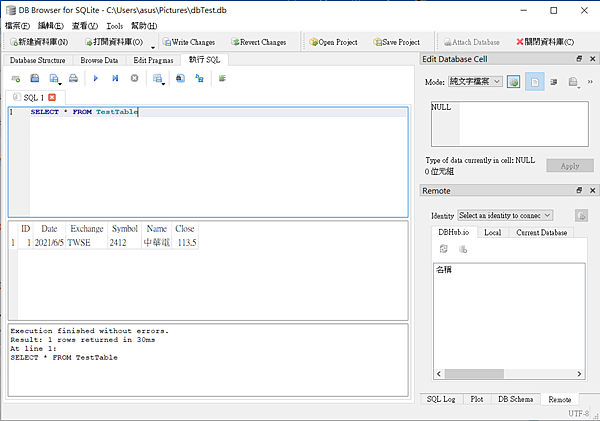Viewport: 600px width, 421px height.
Task: Open a new SQL tab
Action: tap(16, 78)
